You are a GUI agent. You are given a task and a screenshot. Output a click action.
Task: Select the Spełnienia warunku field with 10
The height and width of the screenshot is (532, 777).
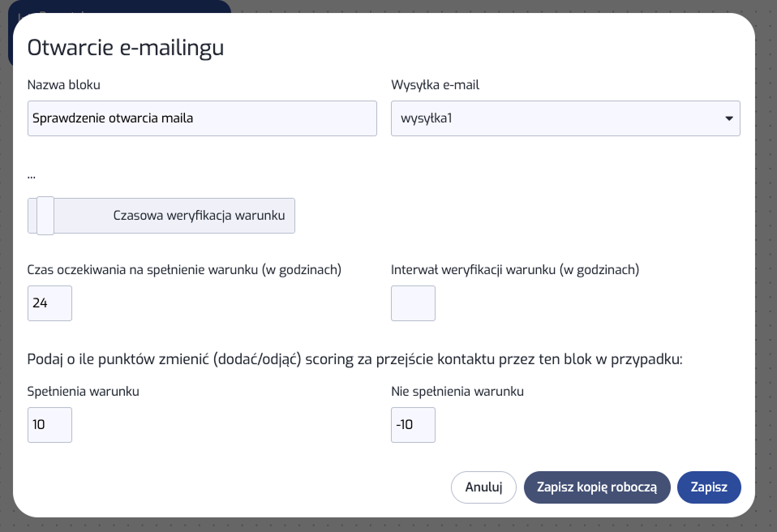(x=49, y=425)
